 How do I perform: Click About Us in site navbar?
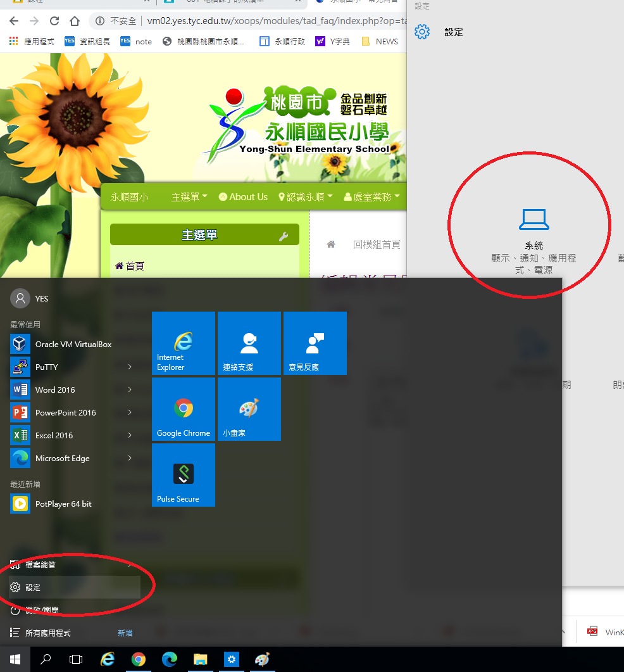pos(243,197)
